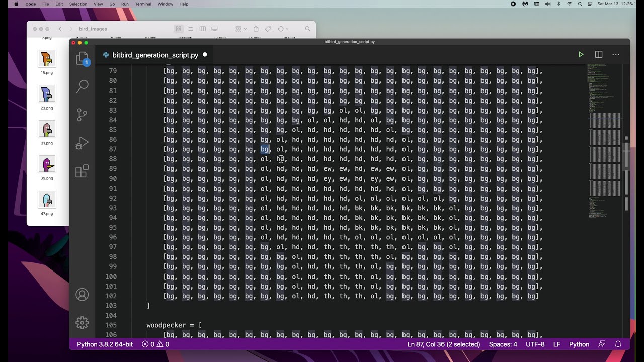644x362 pixels.
Task: Select the 31.png bird thumbnail in Finder
Action: [x=47, y=129]
